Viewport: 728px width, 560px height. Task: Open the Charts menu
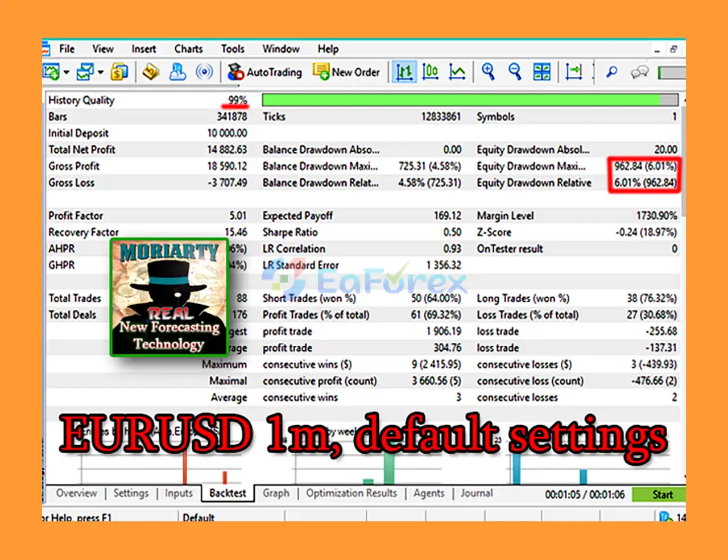click(188, 49)
